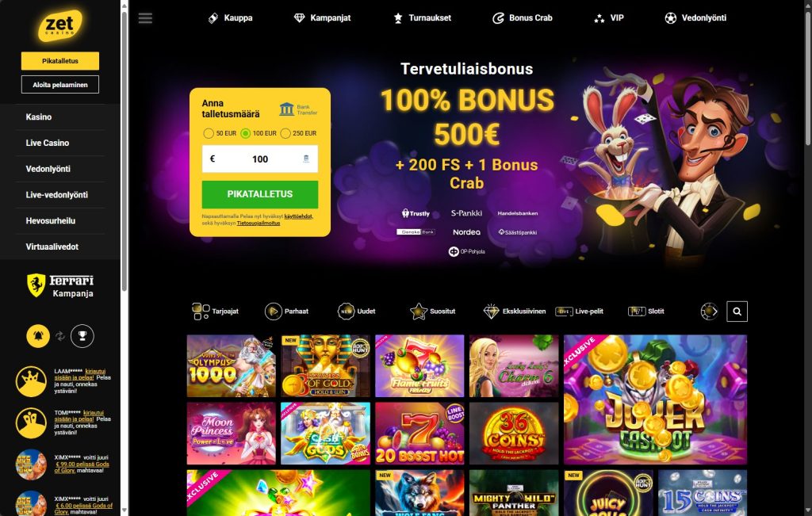This screenshot has width=812, height=516.
Task: Expand more game categories with arrow
Action: coord(710,312)
